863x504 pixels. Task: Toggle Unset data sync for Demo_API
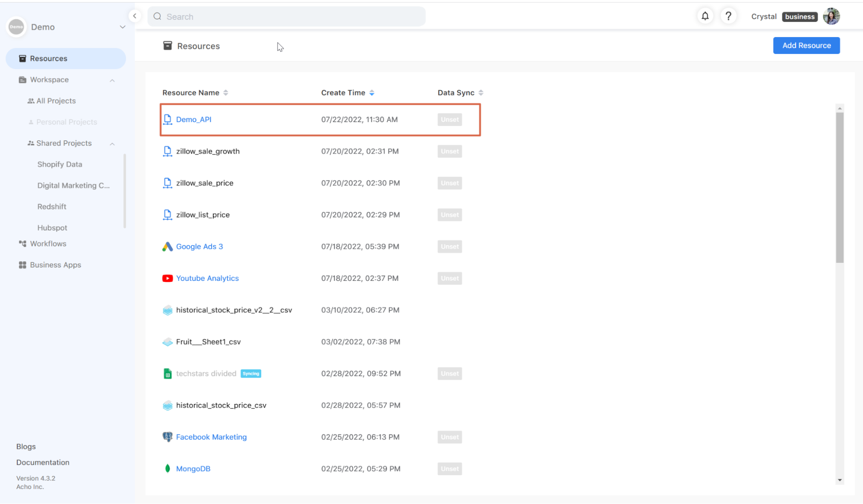click(449, 120)
